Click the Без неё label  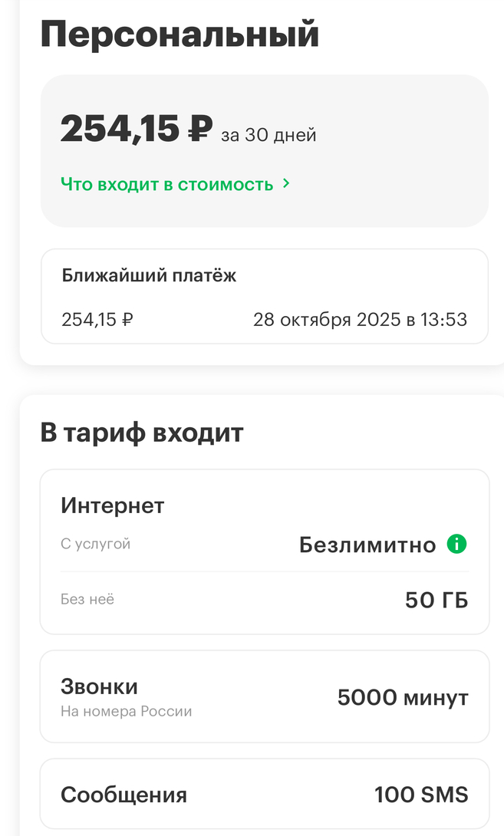(87, 599)
